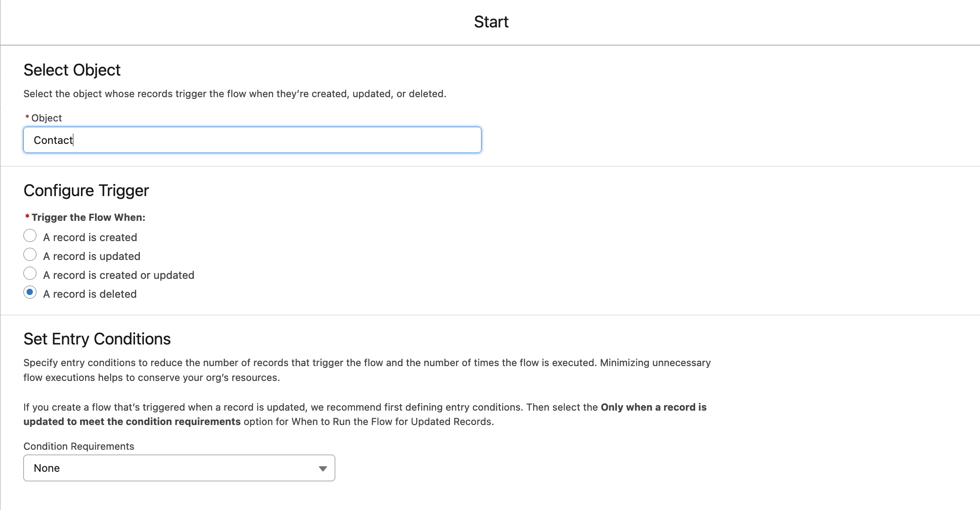Click the 'A record is deleted' label text
The image size is (980, 510).
90,294
